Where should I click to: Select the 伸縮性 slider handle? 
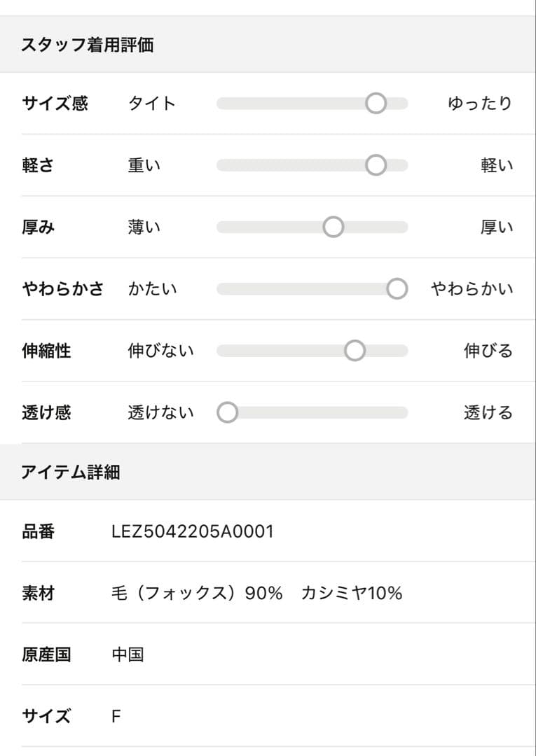(355, 351)
